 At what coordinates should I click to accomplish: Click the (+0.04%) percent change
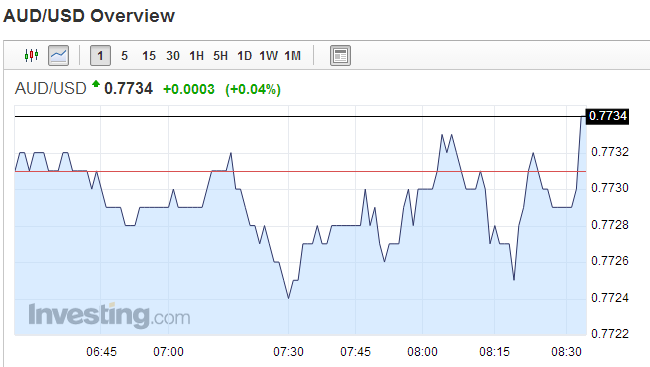point(253,90)
